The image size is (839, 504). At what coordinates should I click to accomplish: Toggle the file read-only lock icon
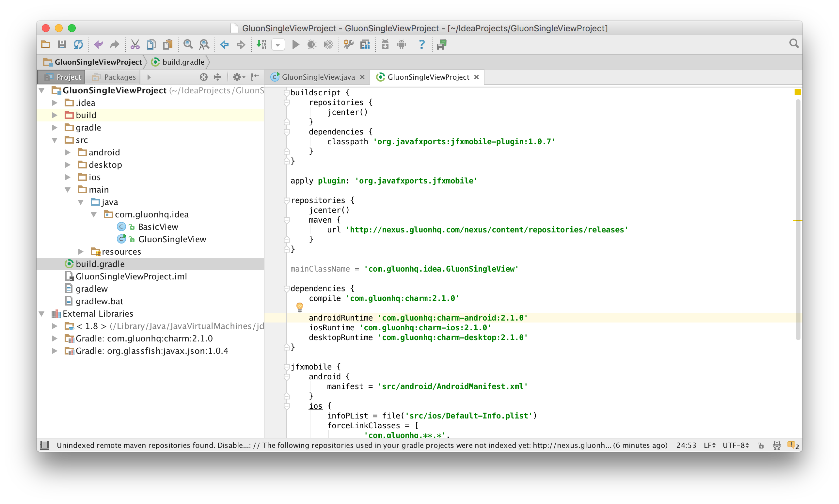click(761, 446)
